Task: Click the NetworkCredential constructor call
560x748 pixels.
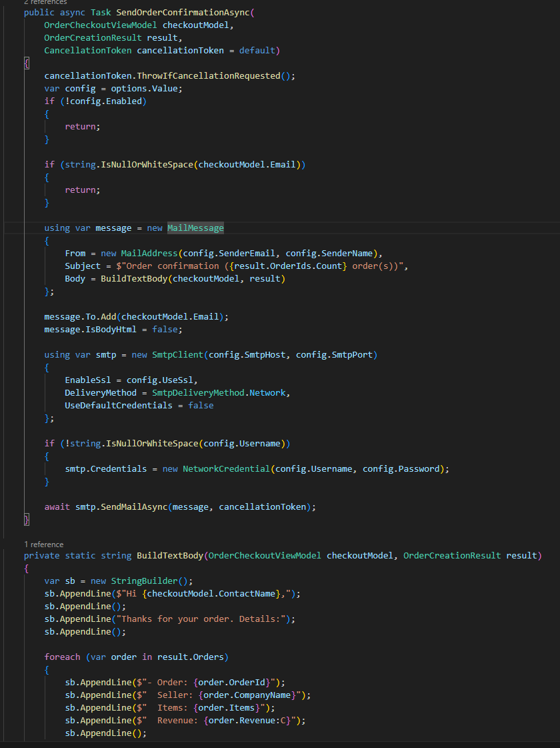Action: coord(226,469)
